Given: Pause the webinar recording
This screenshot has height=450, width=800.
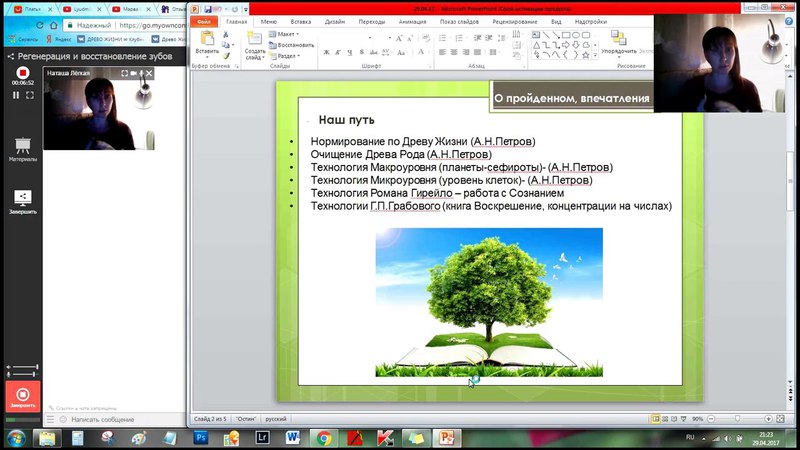Looking at the screenshot, I should tap(16, 95).
